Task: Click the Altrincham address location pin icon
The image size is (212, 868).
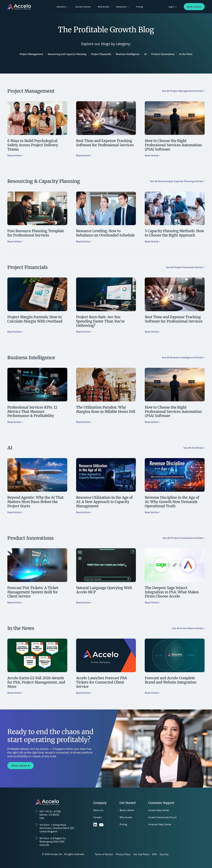Action: (x=37, y=825)
